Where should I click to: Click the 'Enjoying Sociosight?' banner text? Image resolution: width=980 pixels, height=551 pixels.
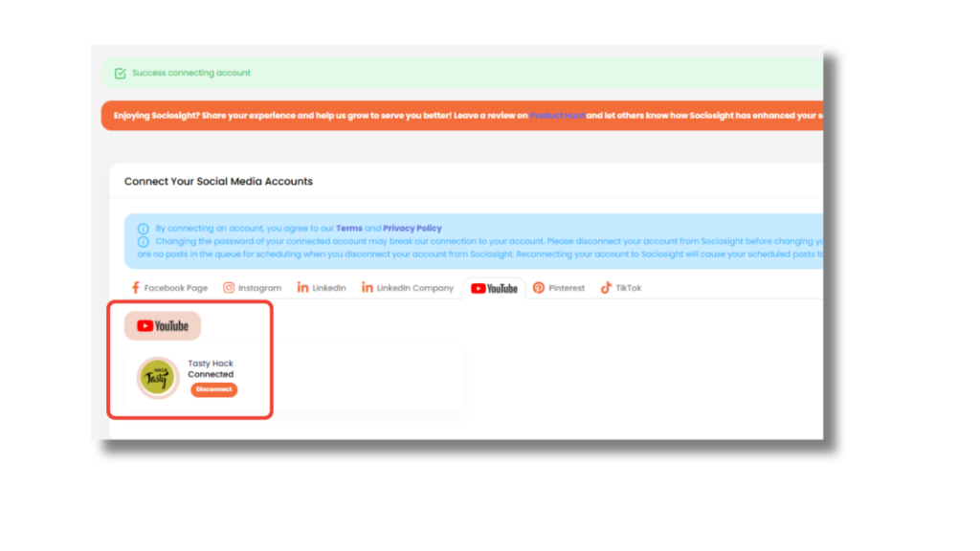click(x=468, y=116)
